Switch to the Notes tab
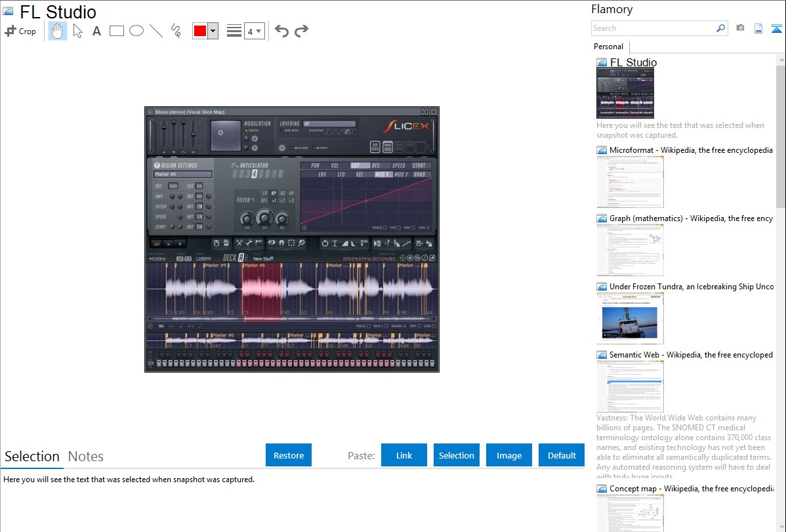This screenshot has height=532, width=786. pos(86,457)
